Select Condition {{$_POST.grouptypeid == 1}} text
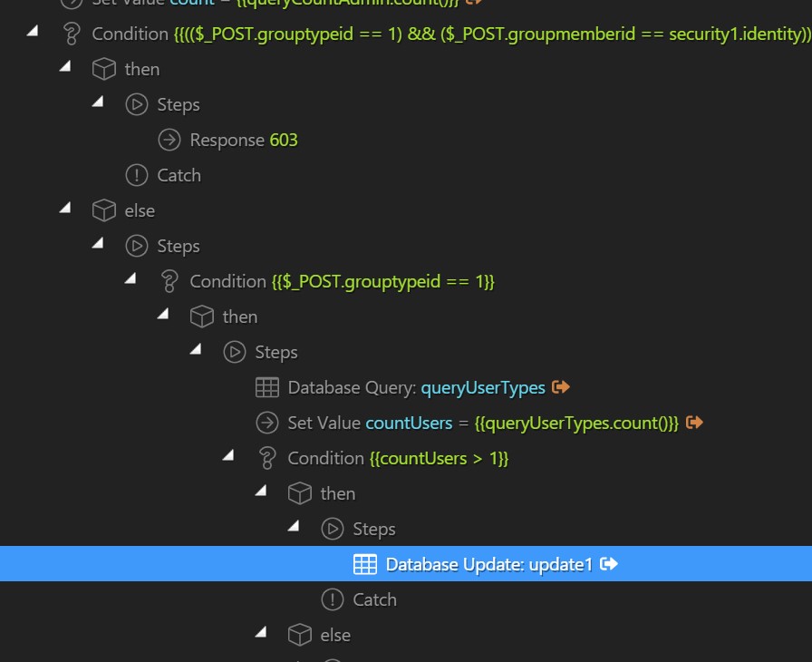 coord(343,282)
